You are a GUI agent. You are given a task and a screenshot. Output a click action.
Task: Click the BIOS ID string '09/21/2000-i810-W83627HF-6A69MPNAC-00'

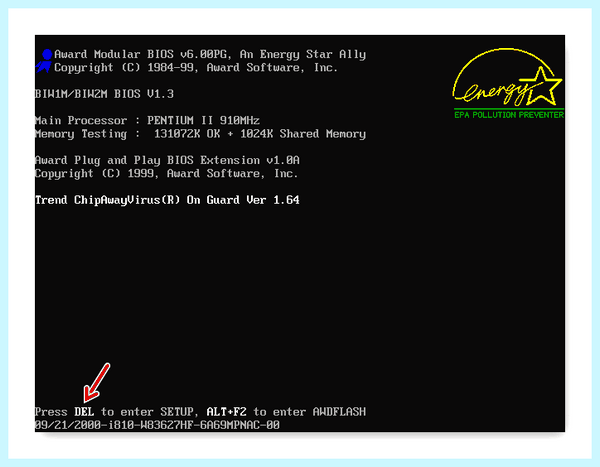(157, 425)
